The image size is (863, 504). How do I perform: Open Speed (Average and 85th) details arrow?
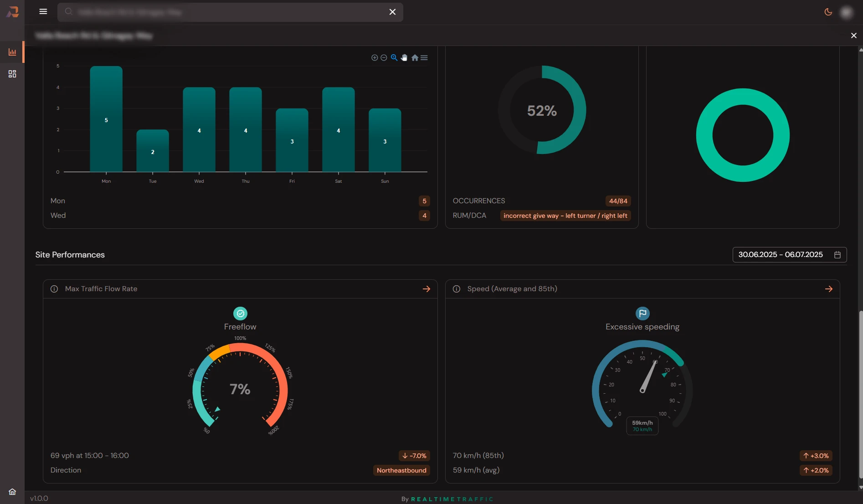[829, 289]
